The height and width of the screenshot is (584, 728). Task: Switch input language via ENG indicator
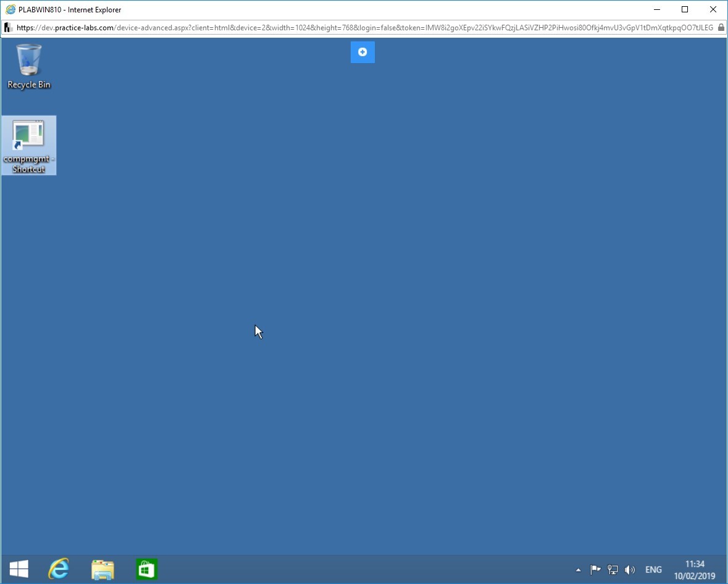coord(653,570)
